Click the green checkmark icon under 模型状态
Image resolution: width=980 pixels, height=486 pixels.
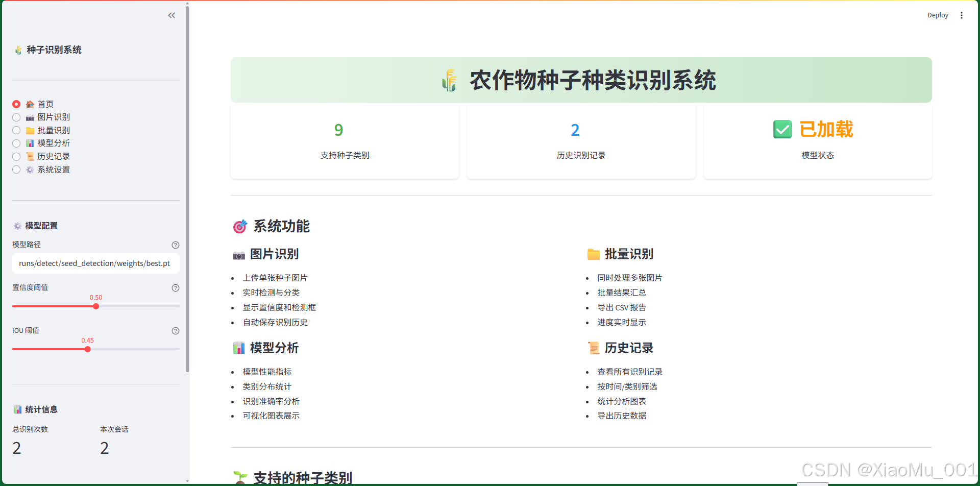pyautogui.click(x=782, y=130)
